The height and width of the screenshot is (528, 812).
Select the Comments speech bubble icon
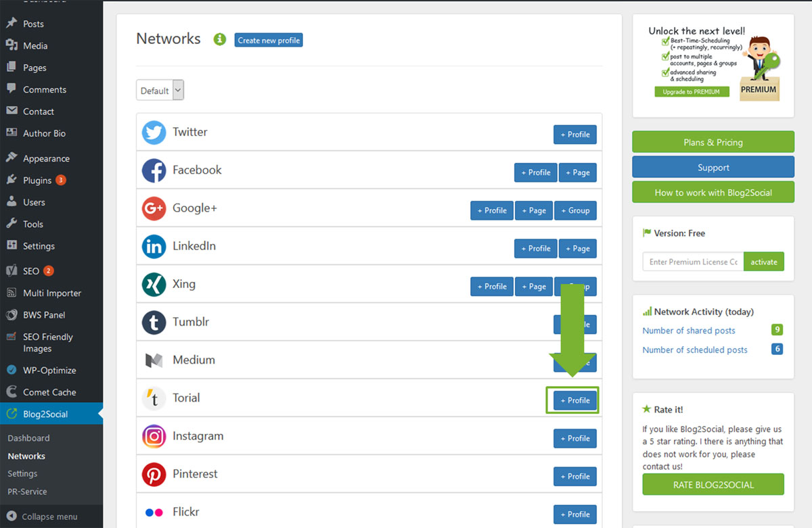(x=12, y=89)
